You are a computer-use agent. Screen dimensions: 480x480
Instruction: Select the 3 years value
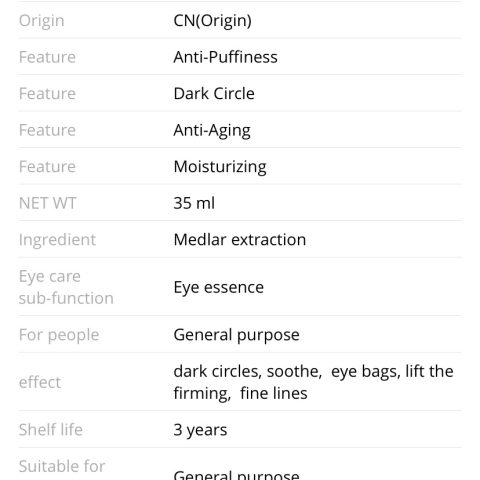200,430
